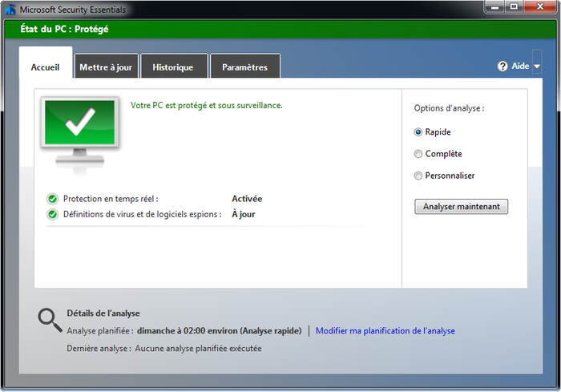
Task: Switch to the Accueil tab
Action: click(x=46, y=67)
